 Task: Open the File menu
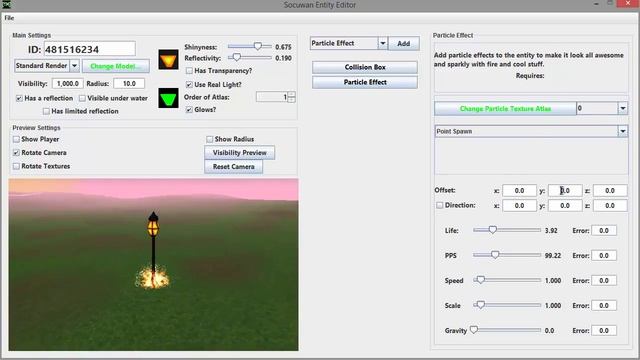(x=9, y=18)
